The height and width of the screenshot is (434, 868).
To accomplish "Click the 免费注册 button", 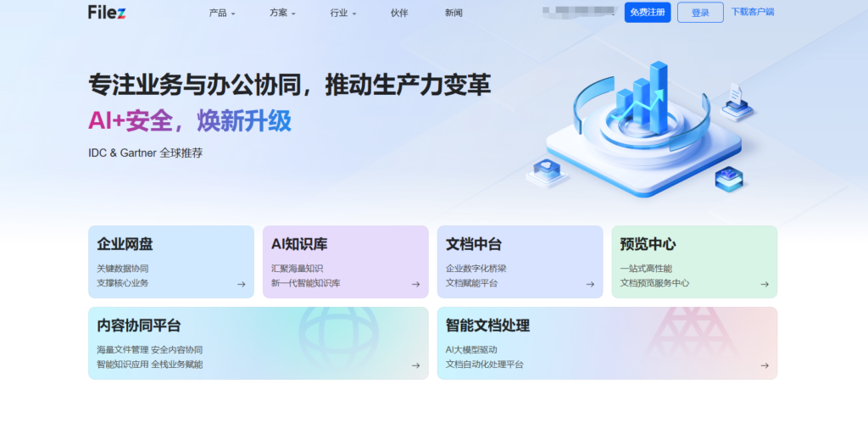I will point(648,12).
